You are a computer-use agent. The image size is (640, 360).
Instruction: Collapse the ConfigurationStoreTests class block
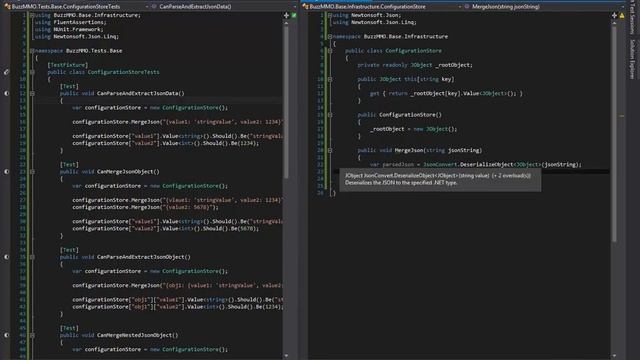click(32, 72)
